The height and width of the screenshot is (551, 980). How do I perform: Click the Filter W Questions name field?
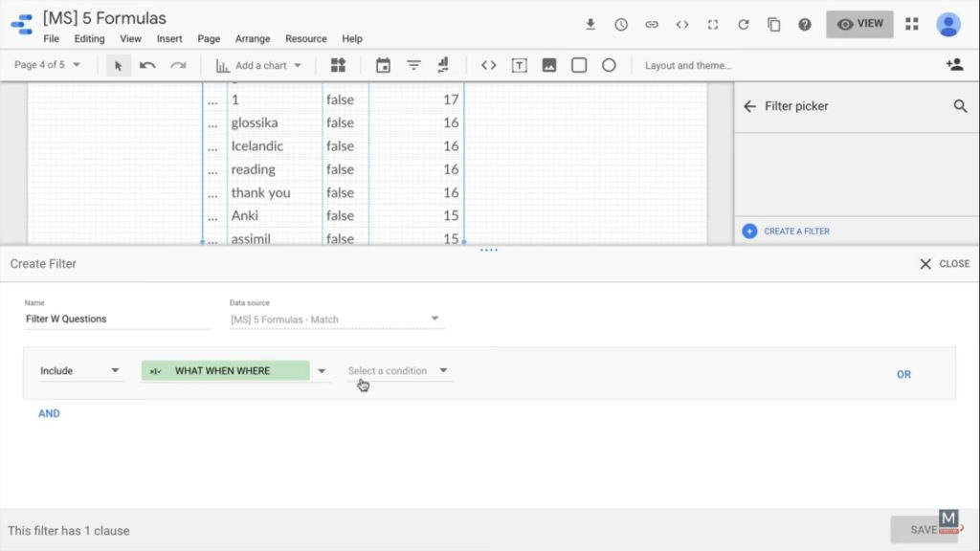(x=115, y=319)
